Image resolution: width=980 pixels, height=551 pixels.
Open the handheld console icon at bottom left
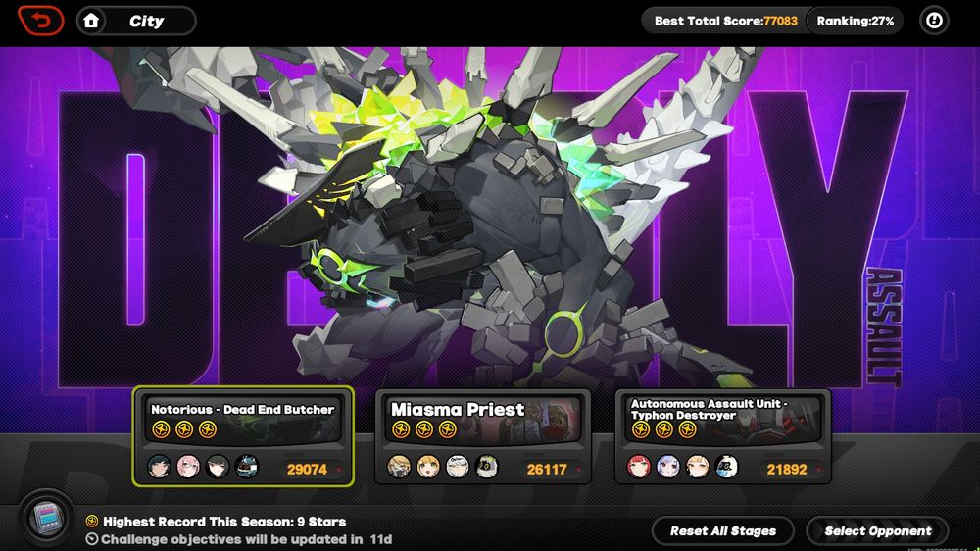tap(47, 519)
